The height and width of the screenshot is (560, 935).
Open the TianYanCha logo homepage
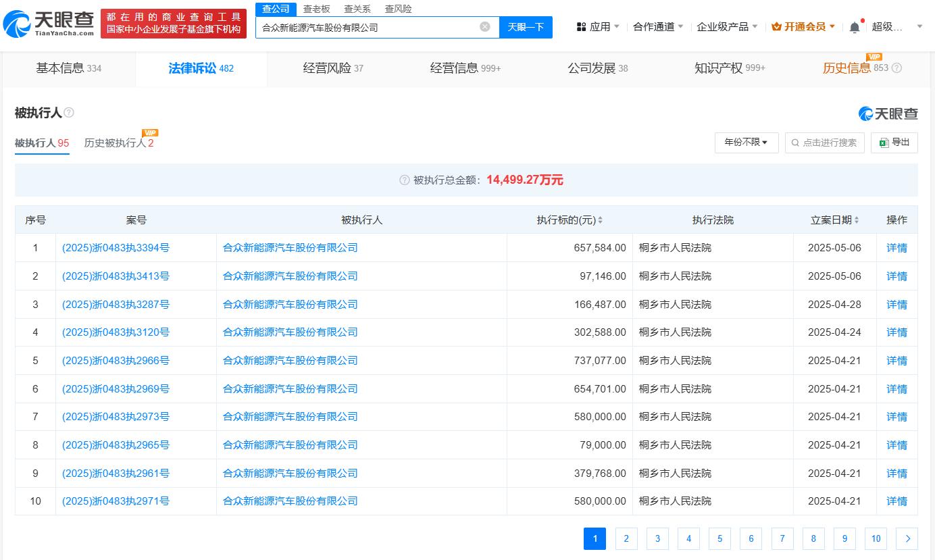[49, 24]
